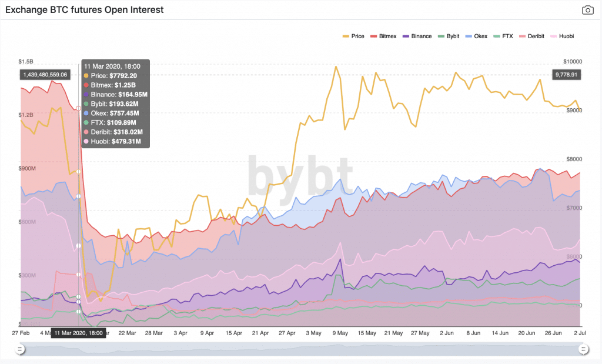Click the camera save-as-image icon
Image resolution: width=602 pixels, height=364 pixels.
tap(587, 10)
